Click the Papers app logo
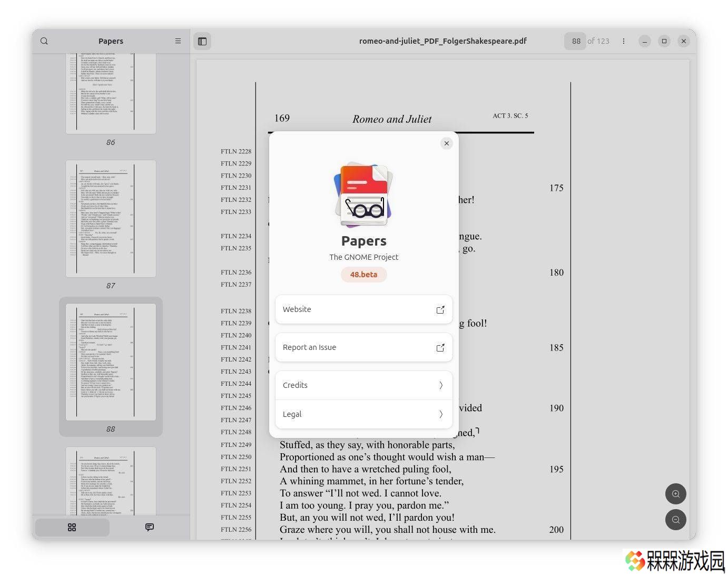Screen dimensions: 728x575 pyautogui.click(x=364, y=195)
